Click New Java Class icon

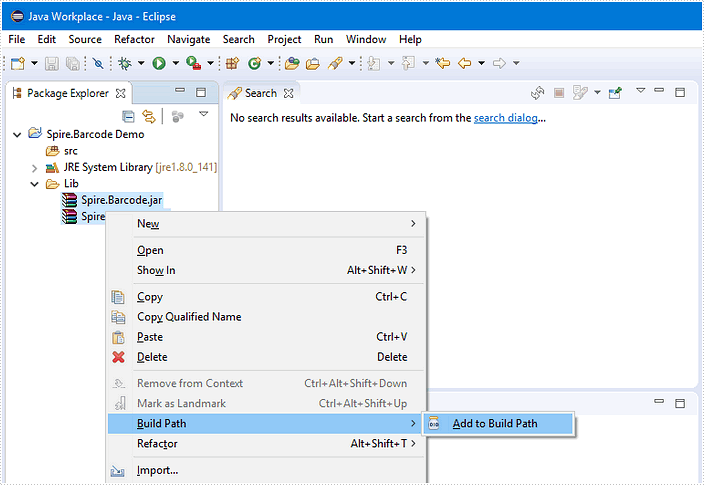255,63
